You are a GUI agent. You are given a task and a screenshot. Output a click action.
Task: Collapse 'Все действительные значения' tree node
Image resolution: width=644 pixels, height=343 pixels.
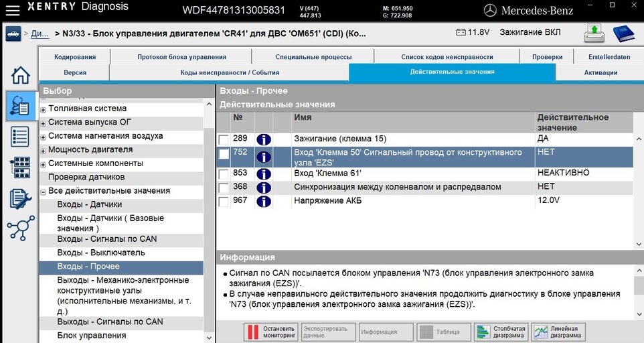click(44, 192)
